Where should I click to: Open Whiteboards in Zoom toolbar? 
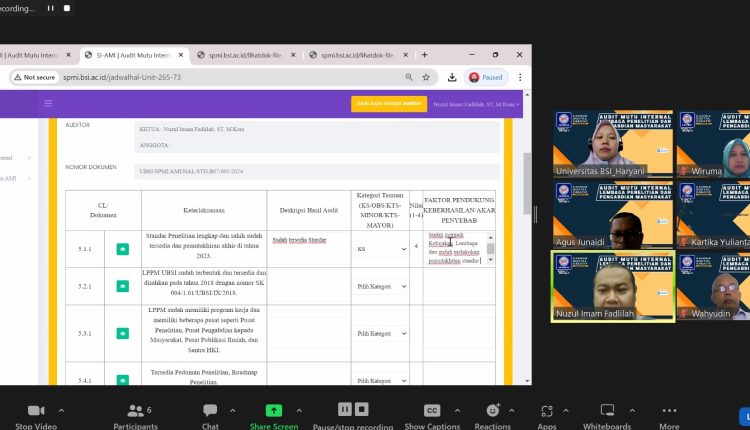[x=607, y=416]
